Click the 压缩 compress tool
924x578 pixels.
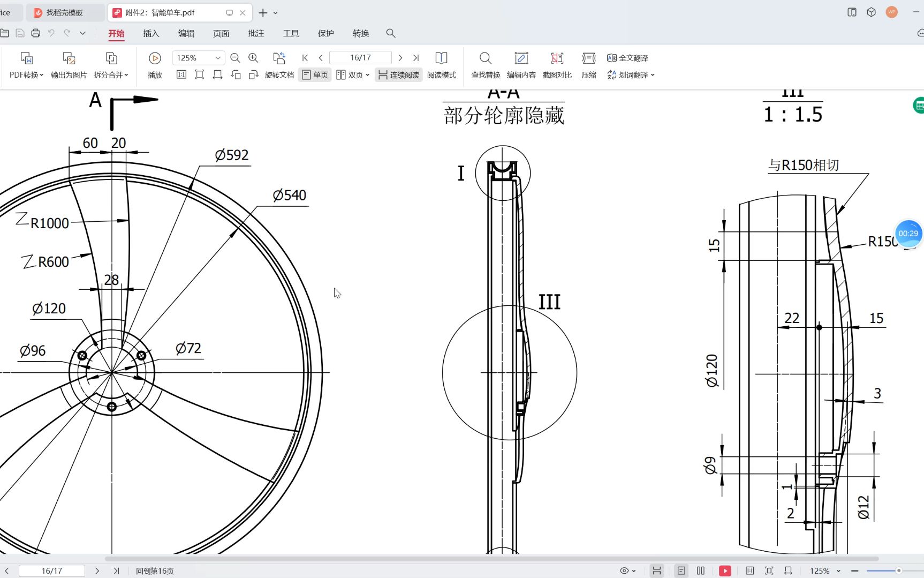click(589, 65)
